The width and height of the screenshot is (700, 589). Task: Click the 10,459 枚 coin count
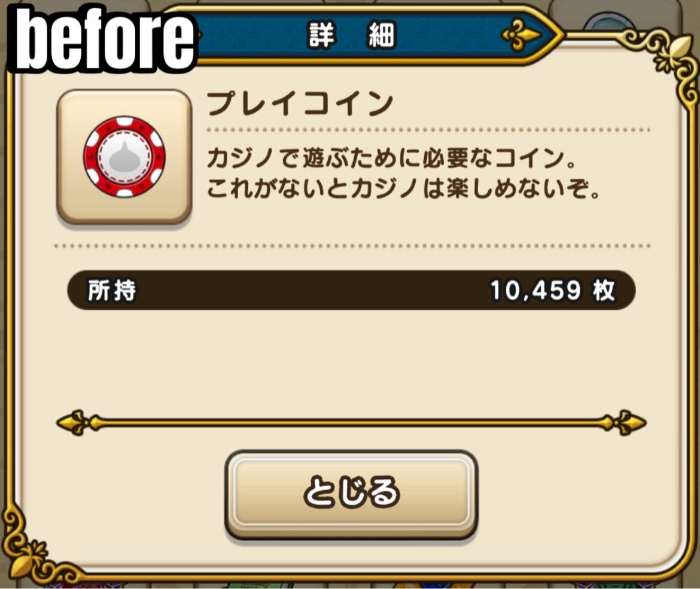click(x=553, y=291)
